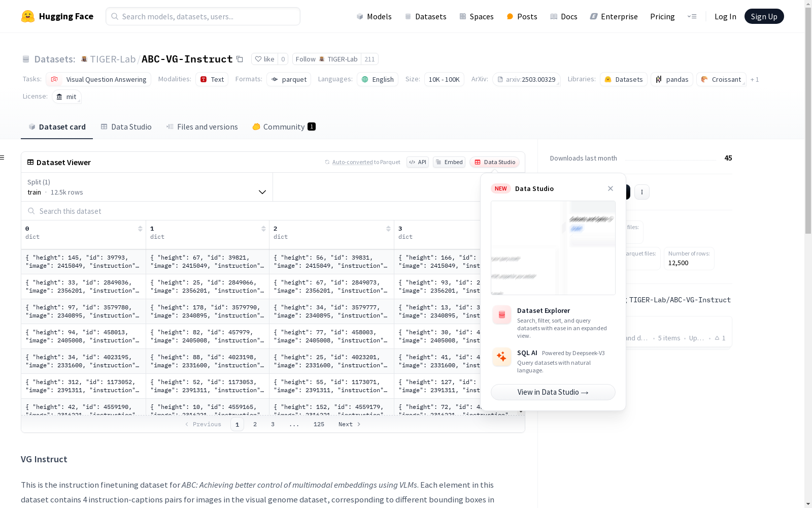Click Next in table pagination
This screenshot has width=812, height=508.
click(x=350, y=424)
